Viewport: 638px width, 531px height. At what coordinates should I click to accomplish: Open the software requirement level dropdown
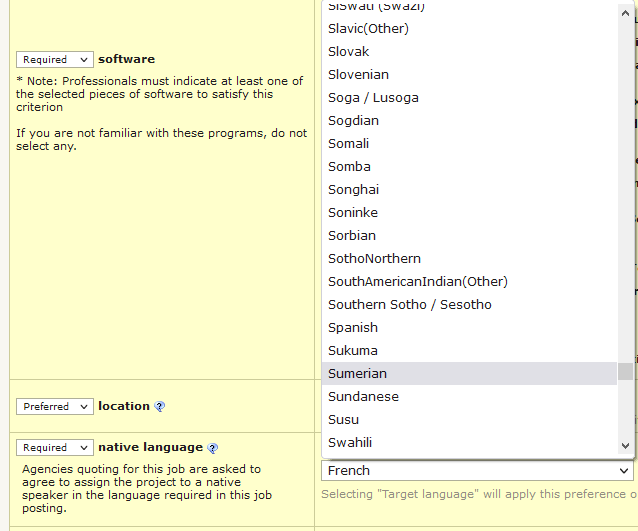click(x=55, y=59)
